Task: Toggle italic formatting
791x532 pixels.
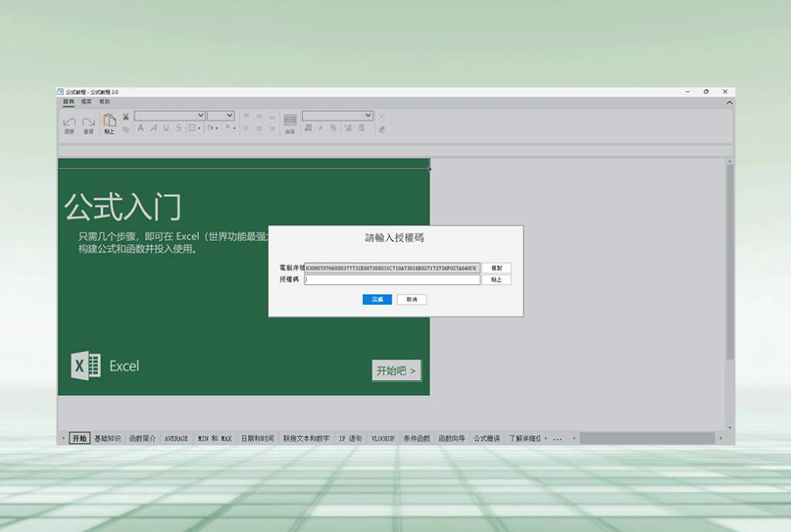Action: click(x=153, y=127)
